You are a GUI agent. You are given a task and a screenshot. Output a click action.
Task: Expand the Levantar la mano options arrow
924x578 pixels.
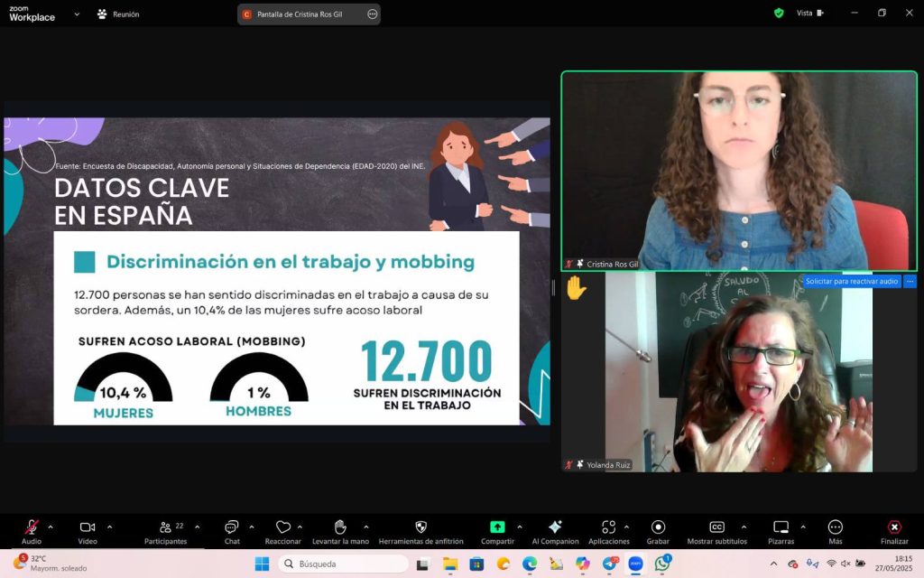tap(366, 527)
